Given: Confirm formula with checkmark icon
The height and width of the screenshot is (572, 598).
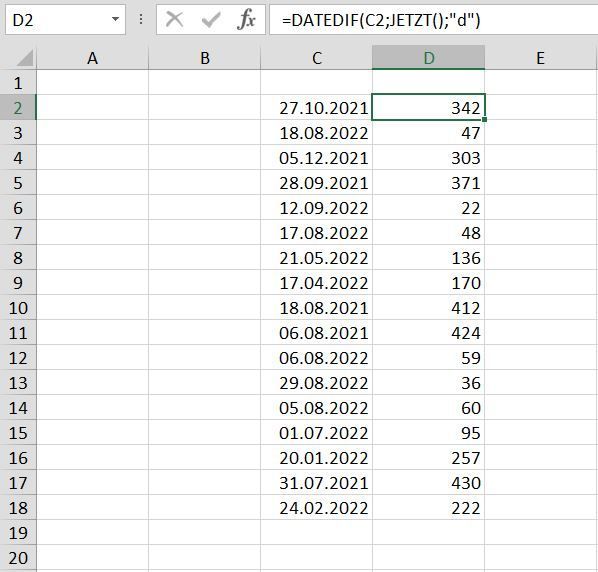Looking at the screenshot, I should 211,19.
